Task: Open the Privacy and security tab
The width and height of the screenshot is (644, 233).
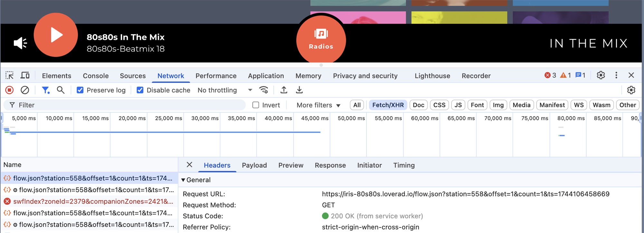Action: coord(365,76)
